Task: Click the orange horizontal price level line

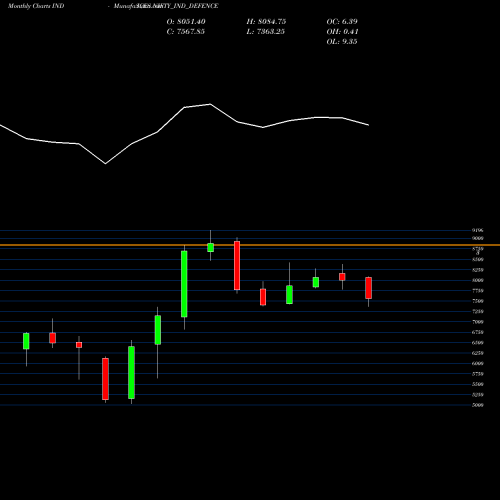Action: (x=250, y=245)
